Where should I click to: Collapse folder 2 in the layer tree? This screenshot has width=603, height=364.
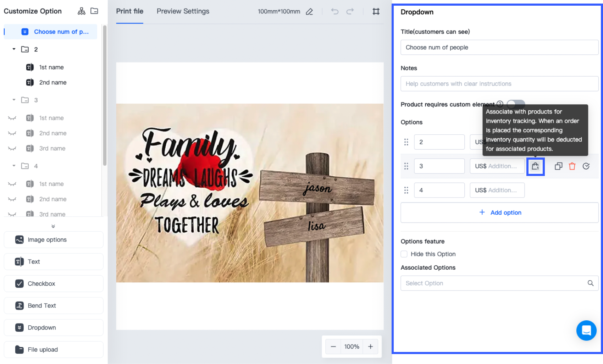tap(14, 49)
